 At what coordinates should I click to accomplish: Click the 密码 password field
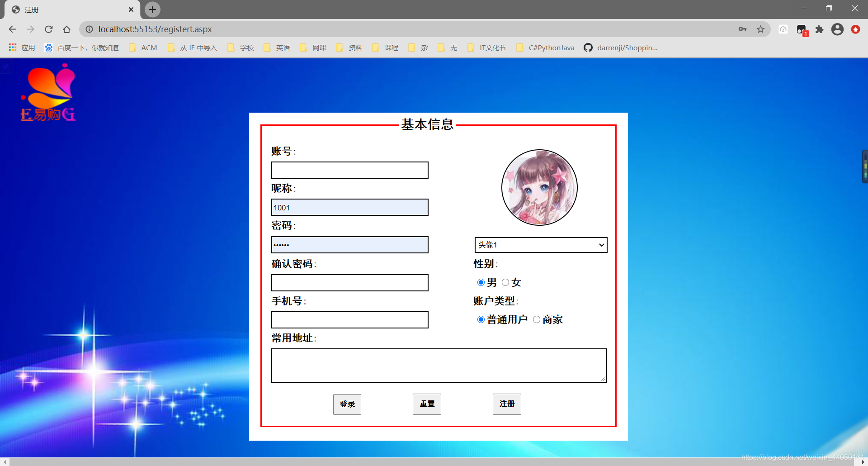pyautogui.click(x=349, y=245)
